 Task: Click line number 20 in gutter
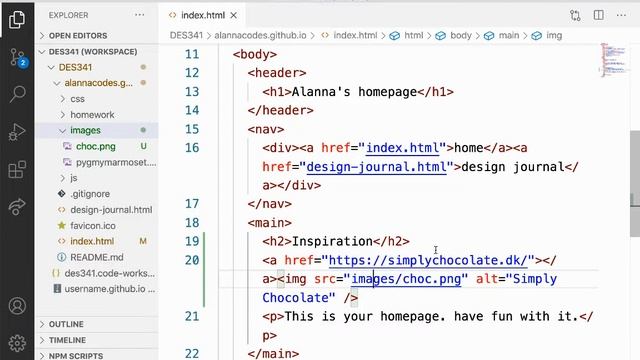[x=192, y=260]
